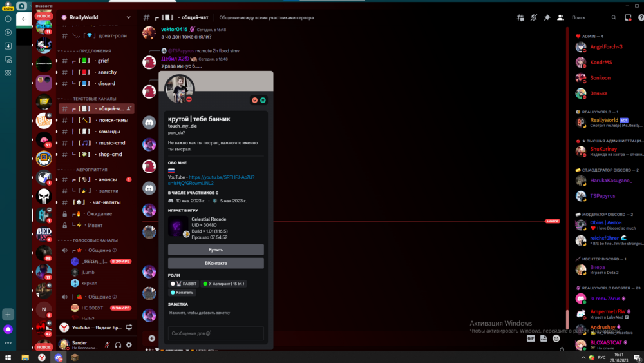The image size is (644, 363).
Task: Click ВКонтакте button in profile popup
Action: pos(216,263)
